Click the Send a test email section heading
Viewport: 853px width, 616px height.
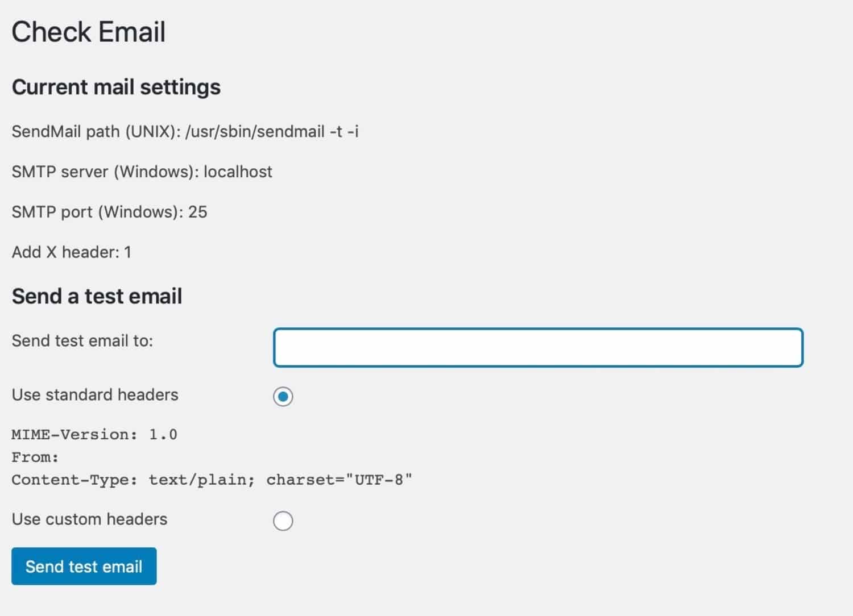(97, 295)
